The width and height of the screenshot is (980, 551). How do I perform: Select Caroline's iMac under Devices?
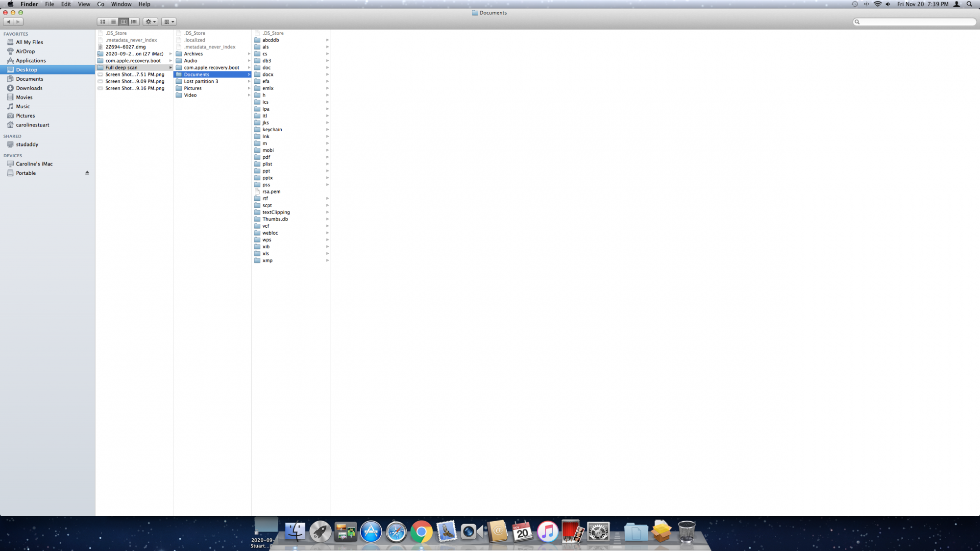pos(34,164)
